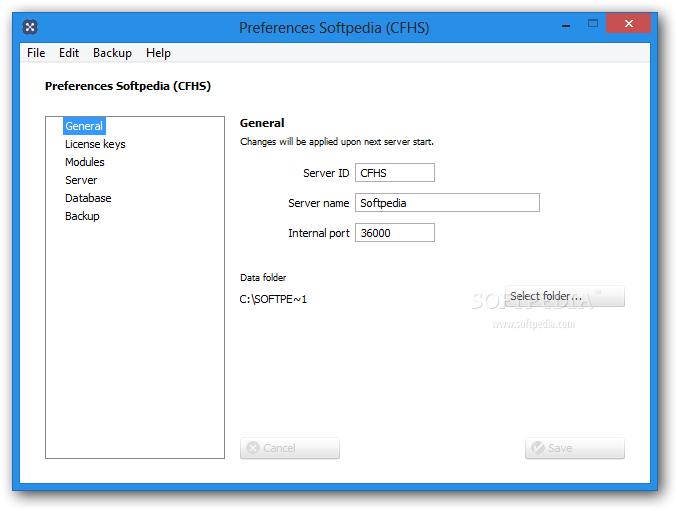The width and height of the screenshot is (678, 511).
Task: Close the Preferences window
Action: [x=628, y=23]
